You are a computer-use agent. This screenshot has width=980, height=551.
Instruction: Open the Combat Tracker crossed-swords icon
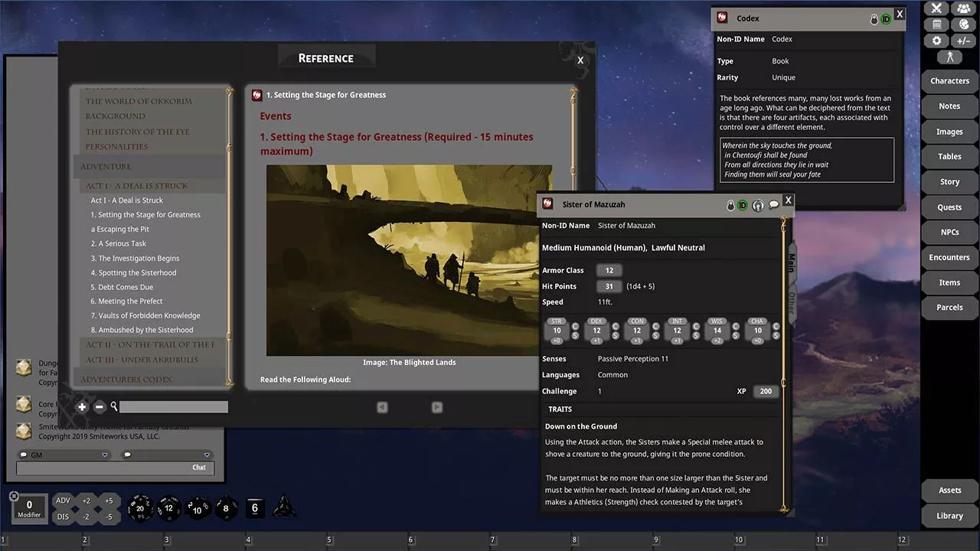pyautogui.click(x=936, y=8)
